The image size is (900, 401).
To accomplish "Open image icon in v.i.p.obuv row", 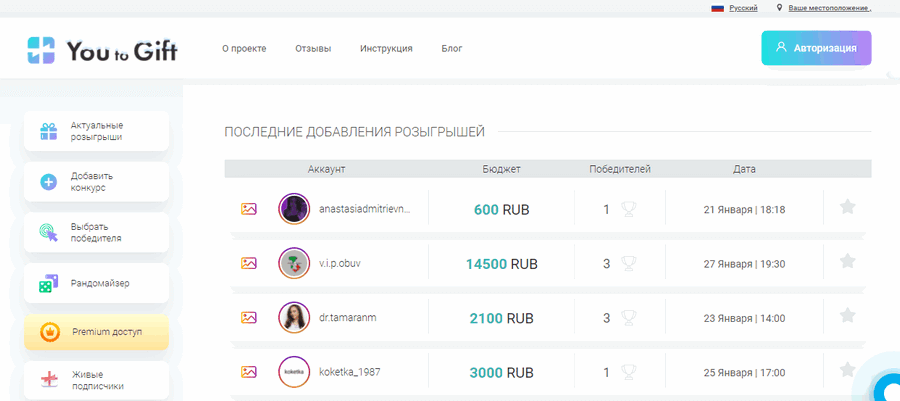I will click(249, 263).
